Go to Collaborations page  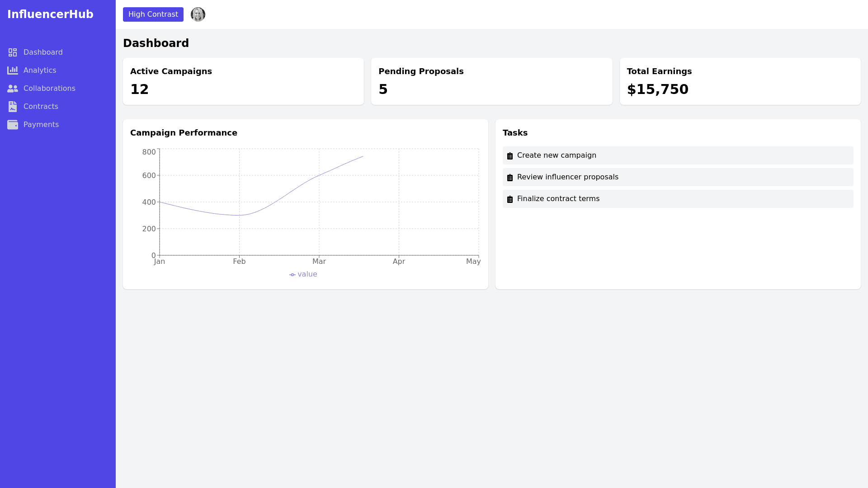point(49,89)
